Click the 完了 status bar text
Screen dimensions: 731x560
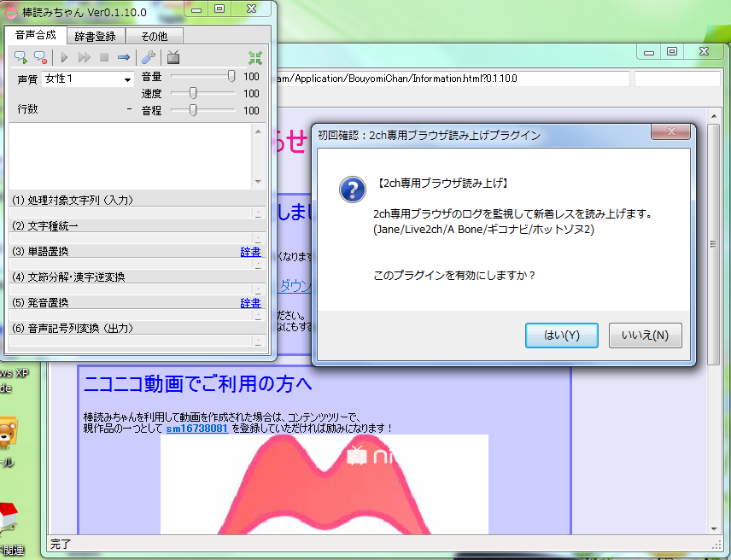[x=61, y=544]
